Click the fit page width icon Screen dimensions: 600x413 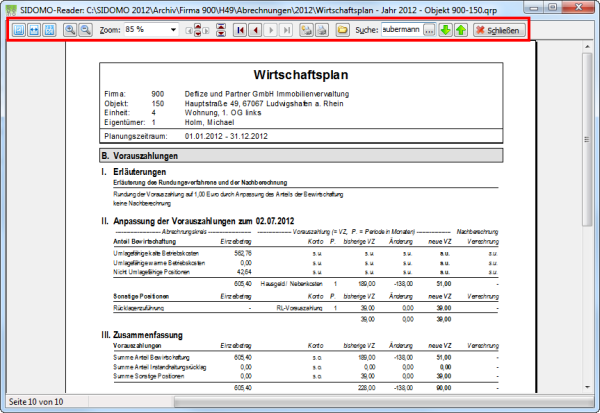pos(34,30)
